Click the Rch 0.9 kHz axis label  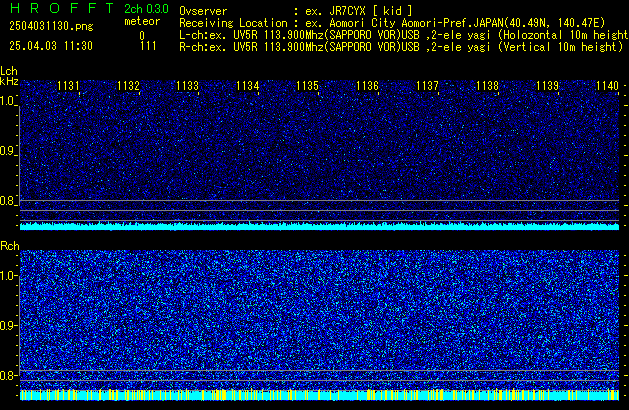point(8,325)
